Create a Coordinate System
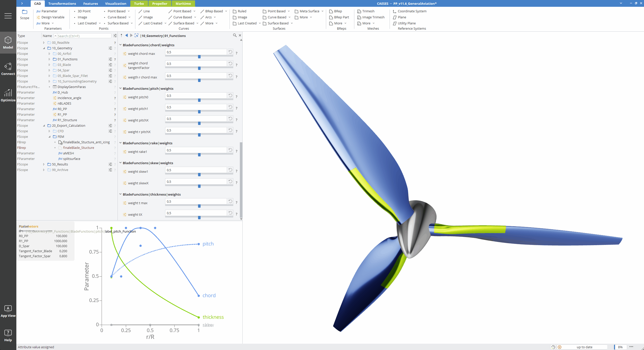644x350 pixels. (410, 11)
